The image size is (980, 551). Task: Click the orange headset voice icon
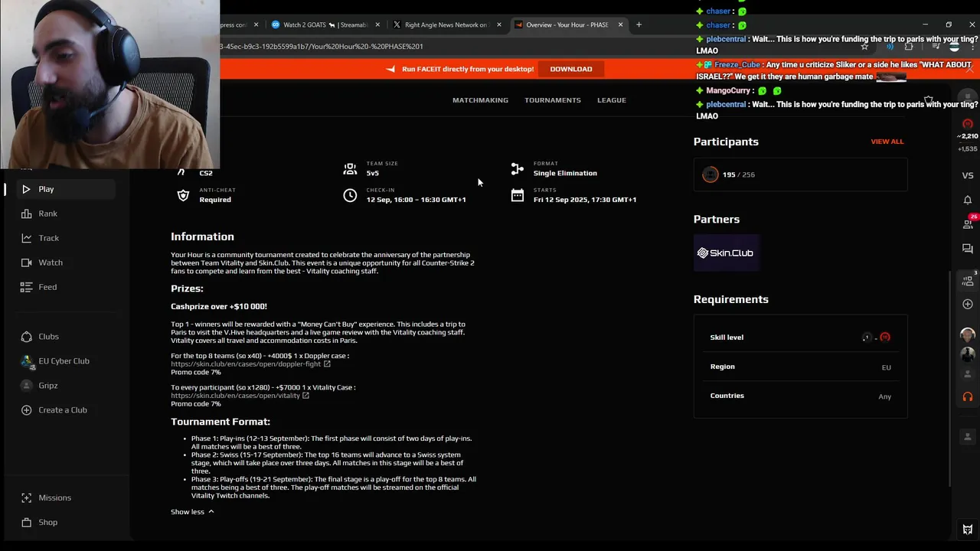(968, 396)
